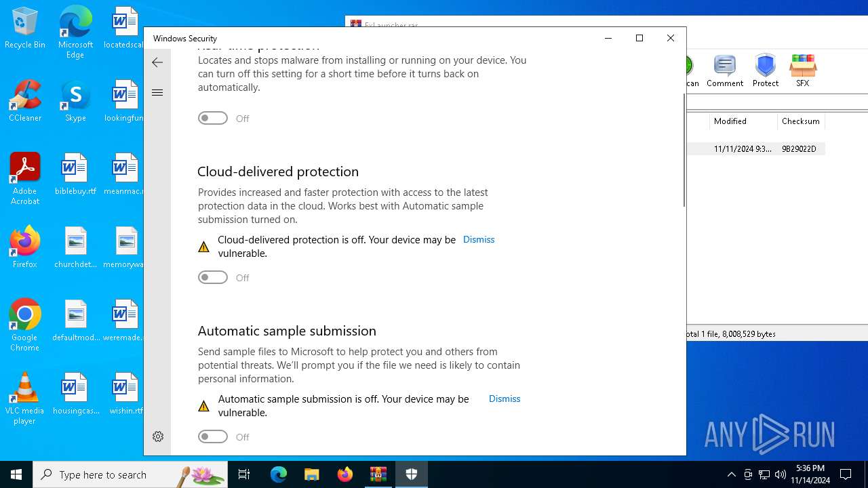Open File Explorer from the taskbar
The width and height of the screenshot is (868, 488).
point(311,474)
